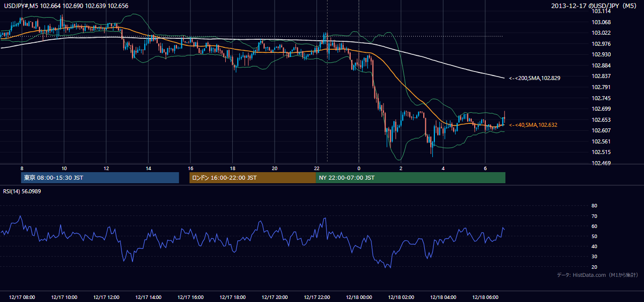Image resolution: width=644 pixels, height=302 pixels.
Task: Click RSI scale value 70
Action: click(594, 216)
